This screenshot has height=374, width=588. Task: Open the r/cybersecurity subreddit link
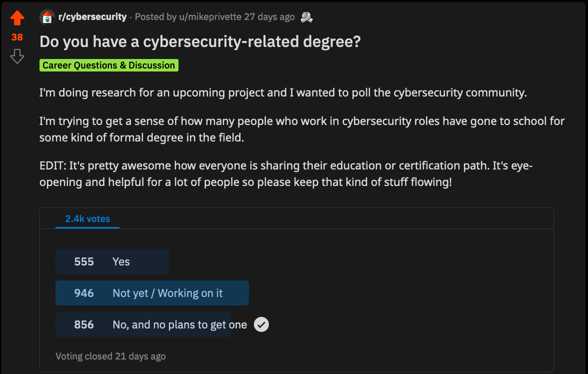[x=92, y=17]
